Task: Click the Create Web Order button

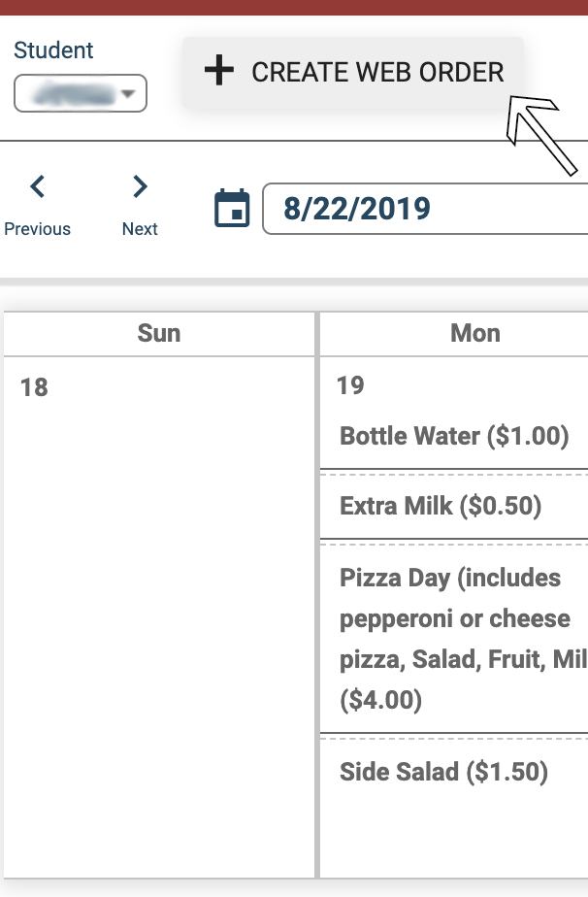Action: coord(353,73)
